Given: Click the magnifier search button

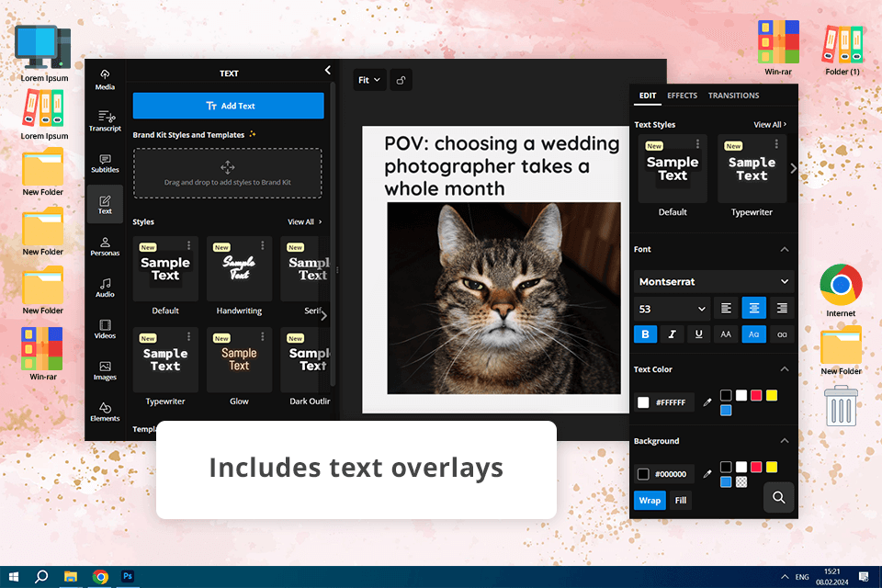Looking at the screenshot, I should (x=778, y=497).
